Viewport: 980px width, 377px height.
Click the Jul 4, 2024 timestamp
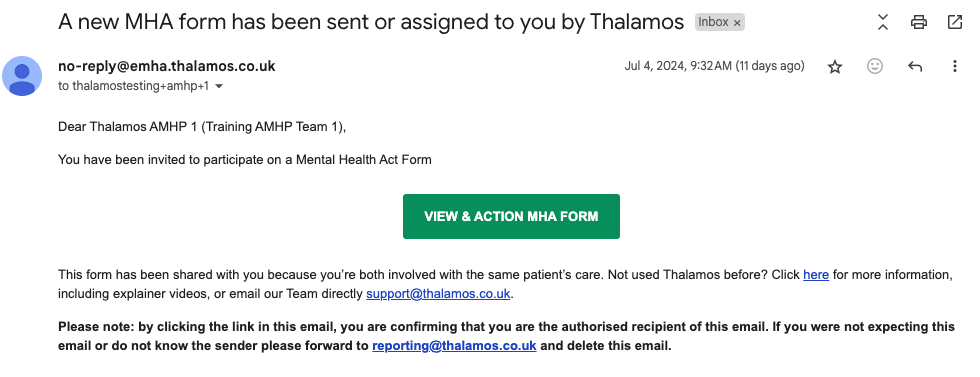714,66
